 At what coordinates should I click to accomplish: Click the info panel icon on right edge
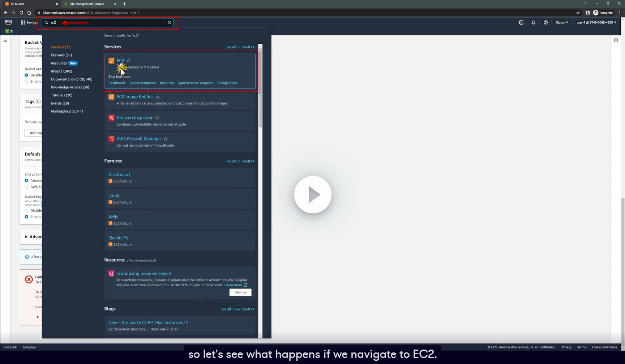pyautogui.click(x=616, y=40)
